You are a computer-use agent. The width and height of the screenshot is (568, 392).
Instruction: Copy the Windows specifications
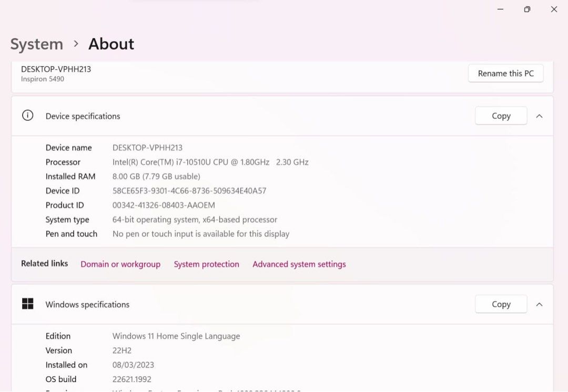[501, 304]
